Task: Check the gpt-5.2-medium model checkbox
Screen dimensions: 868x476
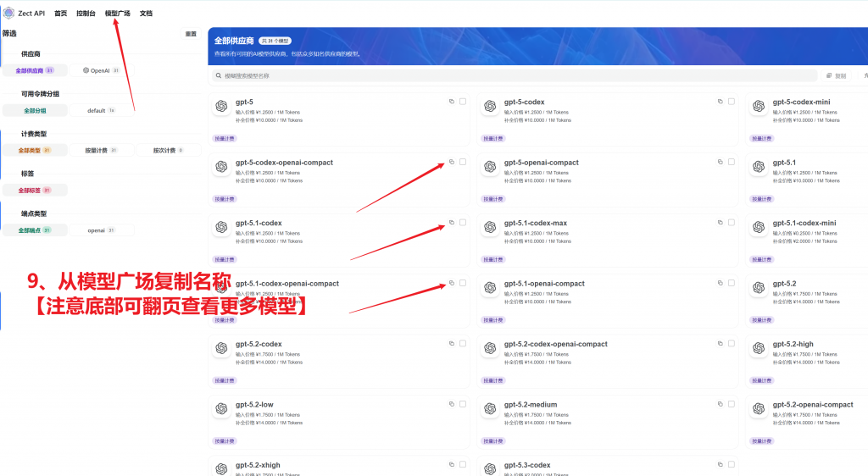Action: [732, 404]
